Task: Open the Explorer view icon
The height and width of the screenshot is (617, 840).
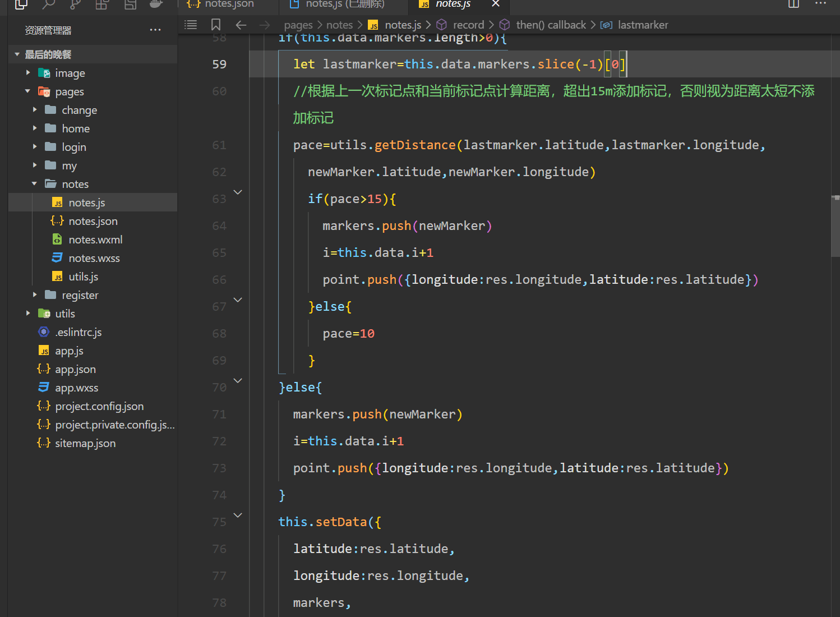Action: tap(21, 4)
